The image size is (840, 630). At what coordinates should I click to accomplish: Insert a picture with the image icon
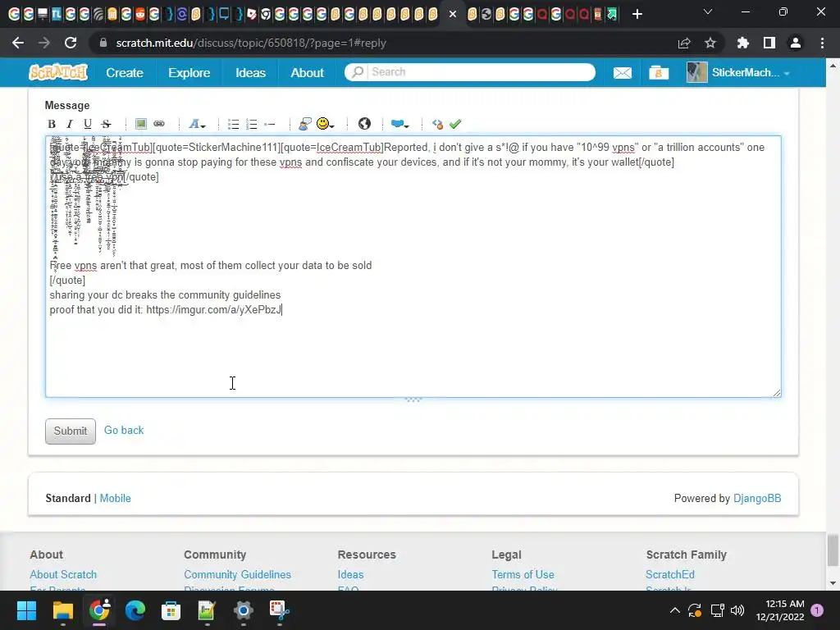coord(141,124)
